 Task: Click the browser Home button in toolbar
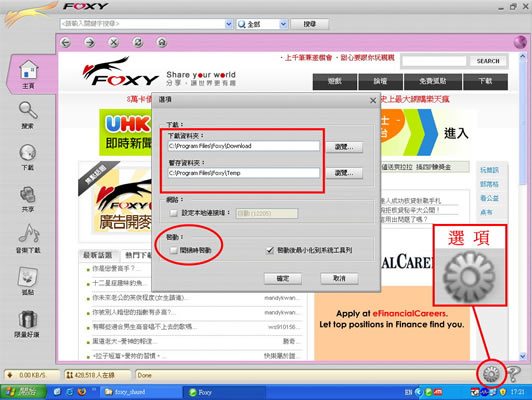pos(162,43)
